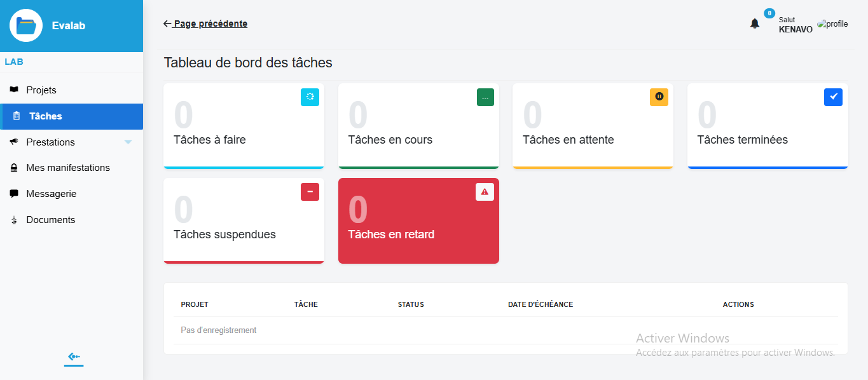Click the spinner icon on Tâches à faire
The height and width of the screenshot is (380, 868).
[310, 97]
